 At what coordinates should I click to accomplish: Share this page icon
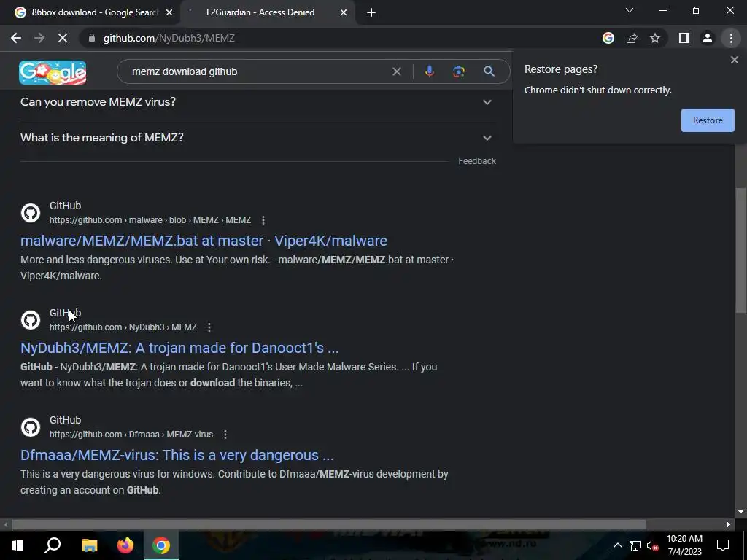(x=632, y=38)
